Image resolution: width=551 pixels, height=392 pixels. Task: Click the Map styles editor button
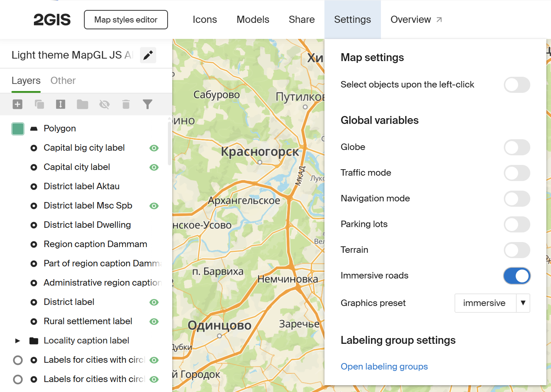pos(126,20)
